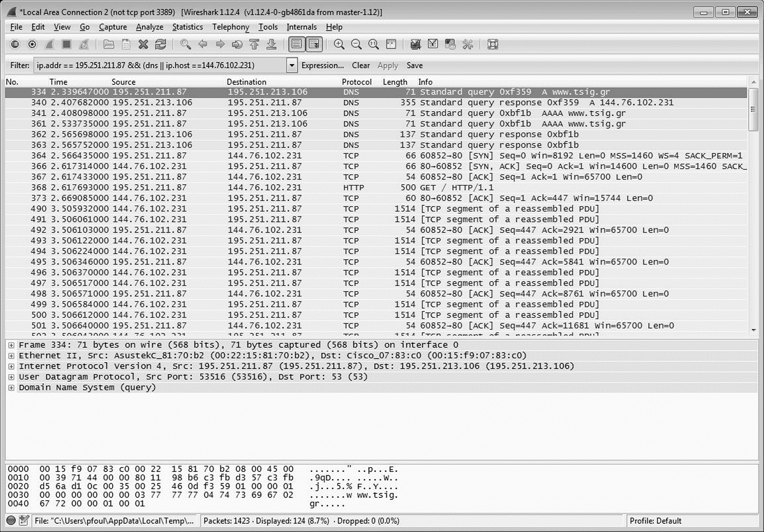Clear the display filter
The height and width of the screenshot is (532, 764).
pos(361,65)
